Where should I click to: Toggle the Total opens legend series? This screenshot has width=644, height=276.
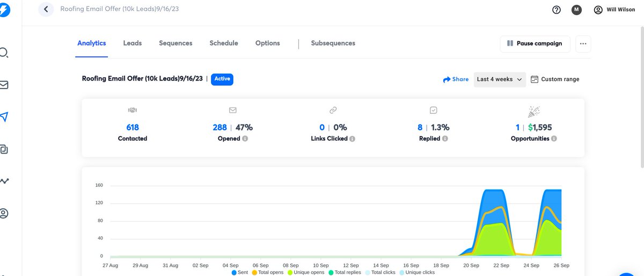click(269, 273)
